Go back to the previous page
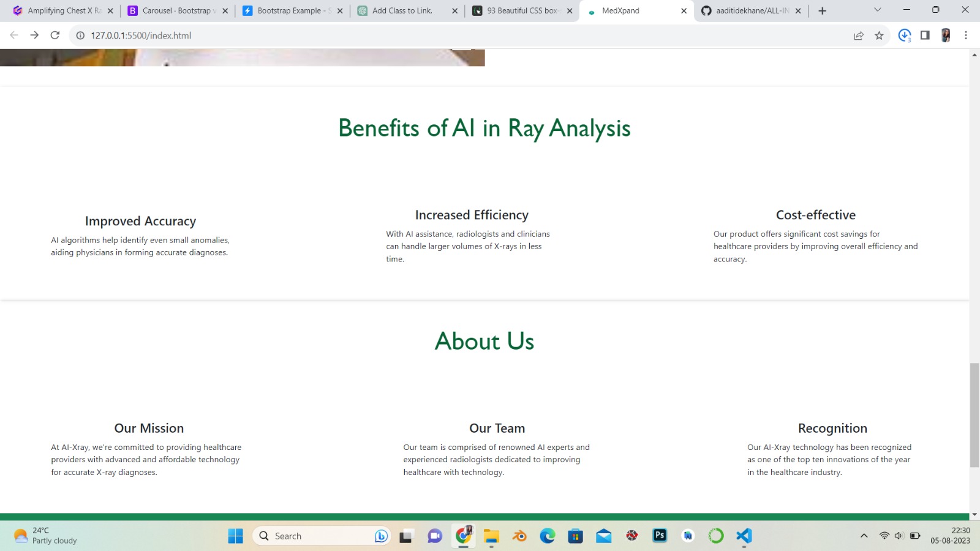 (x=14, y=36)
